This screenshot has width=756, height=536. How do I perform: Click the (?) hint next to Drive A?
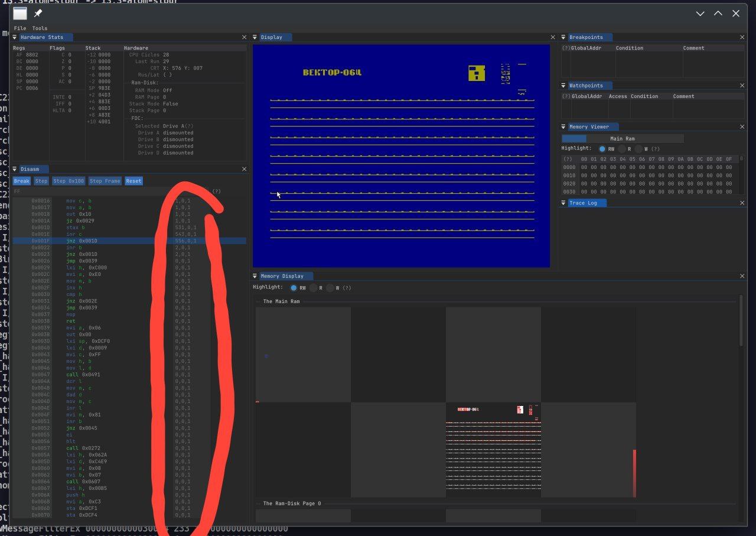[190, 126]
